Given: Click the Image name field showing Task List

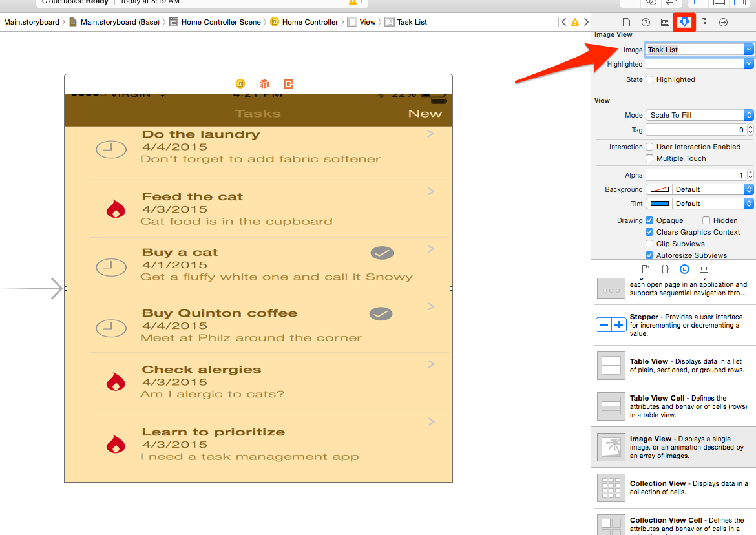Looking at the screenshot, I should coord(695,50).
